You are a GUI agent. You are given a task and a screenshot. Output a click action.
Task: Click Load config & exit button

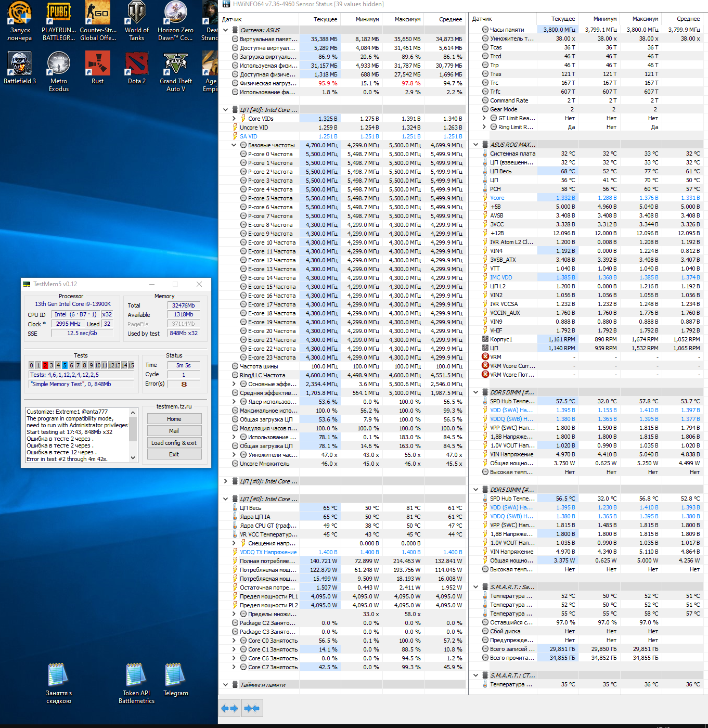(x=174, y=443)
